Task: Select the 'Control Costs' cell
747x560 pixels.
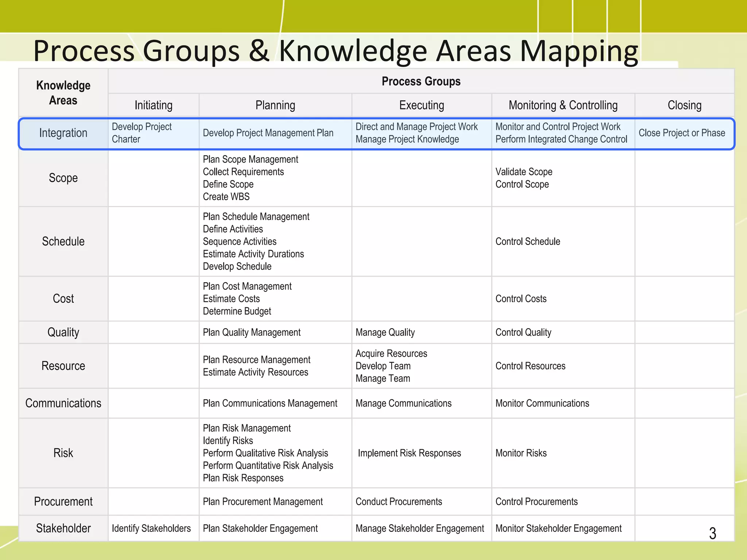Action: (x=563, y=299)
